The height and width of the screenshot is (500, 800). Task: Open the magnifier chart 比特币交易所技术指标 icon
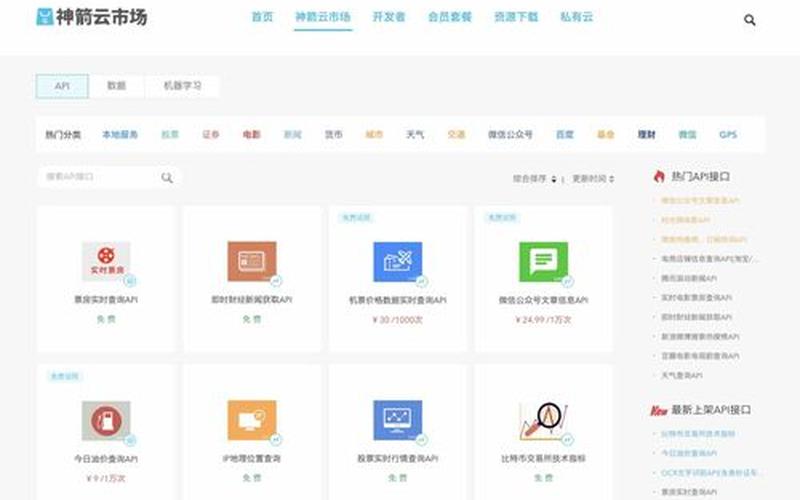tap(543, 421)
